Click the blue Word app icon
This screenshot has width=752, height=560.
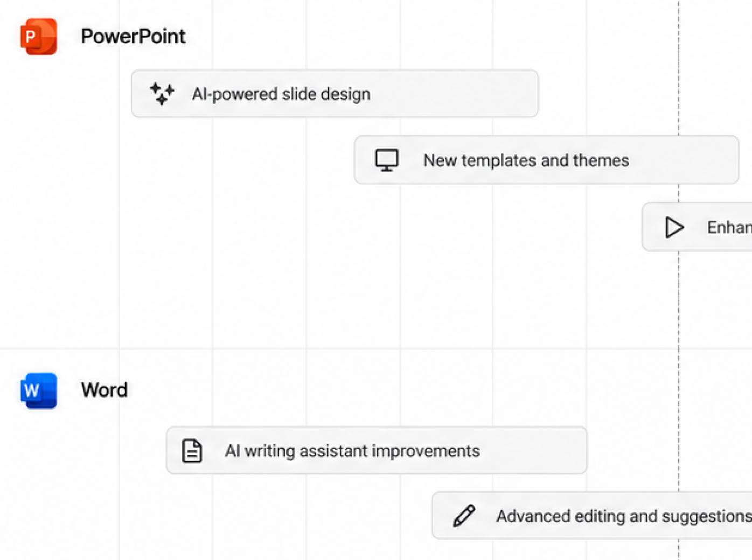38,390
